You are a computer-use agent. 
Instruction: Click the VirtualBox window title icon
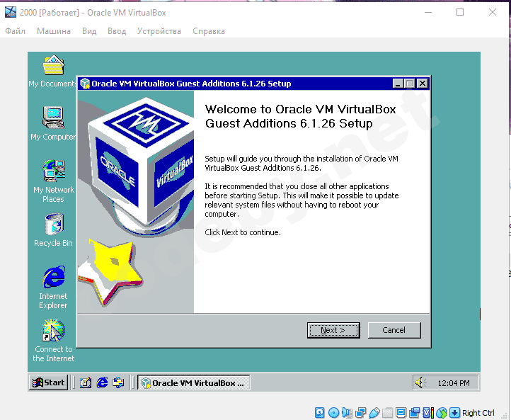pos(11,12)
